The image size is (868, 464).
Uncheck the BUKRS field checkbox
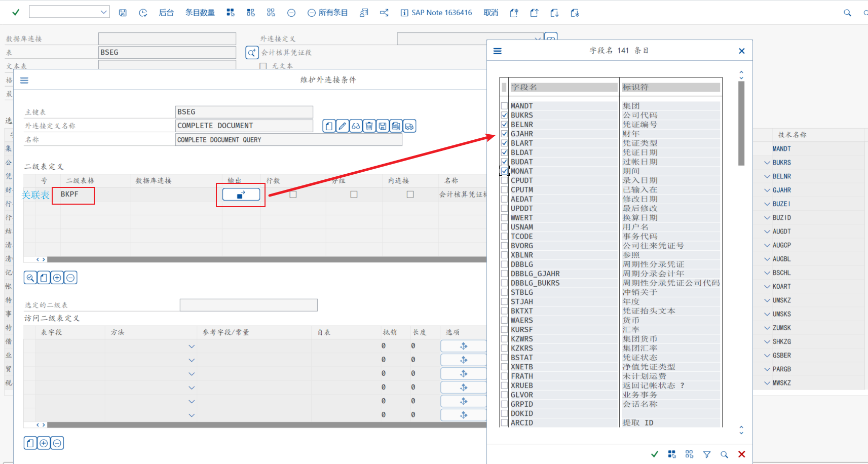coord(504,115)
